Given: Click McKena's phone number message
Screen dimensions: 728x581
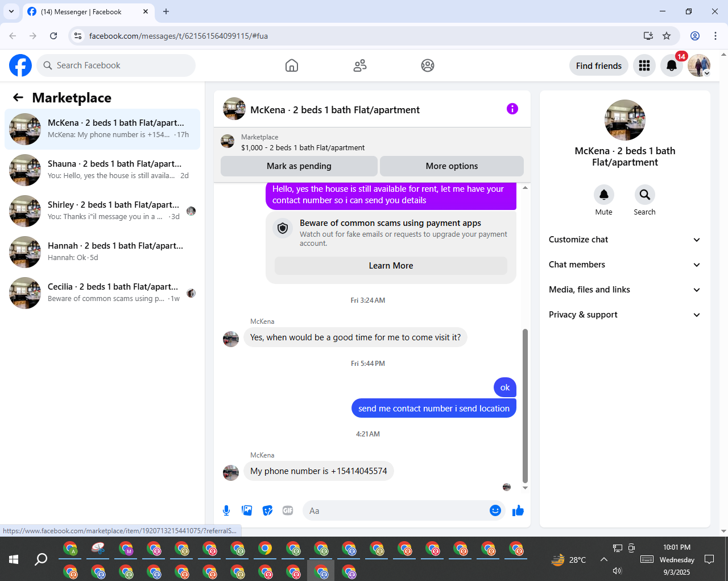Looking at the screenshot, I should [318, 471].
